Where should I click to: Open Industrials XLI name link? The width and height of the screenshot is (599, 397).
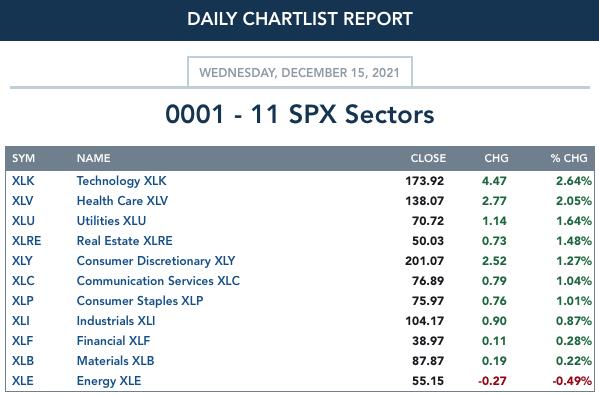click(x=116, y=321)
